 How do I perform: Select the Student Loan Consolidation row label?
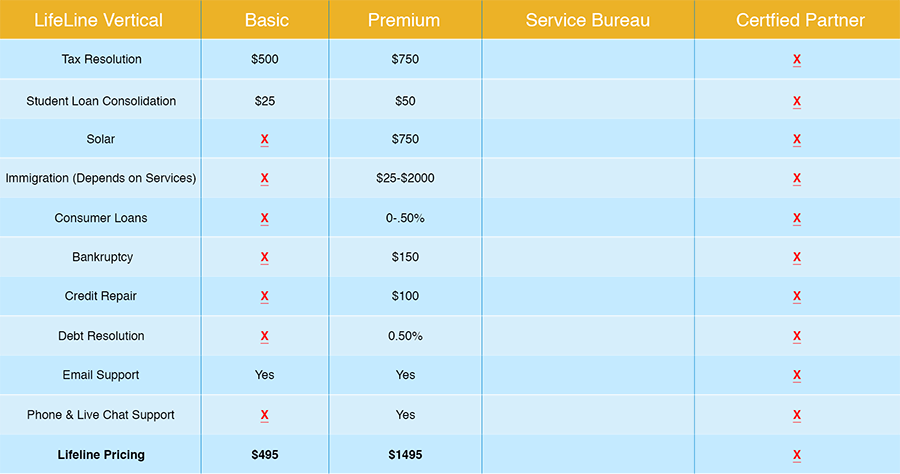point(101,101)
